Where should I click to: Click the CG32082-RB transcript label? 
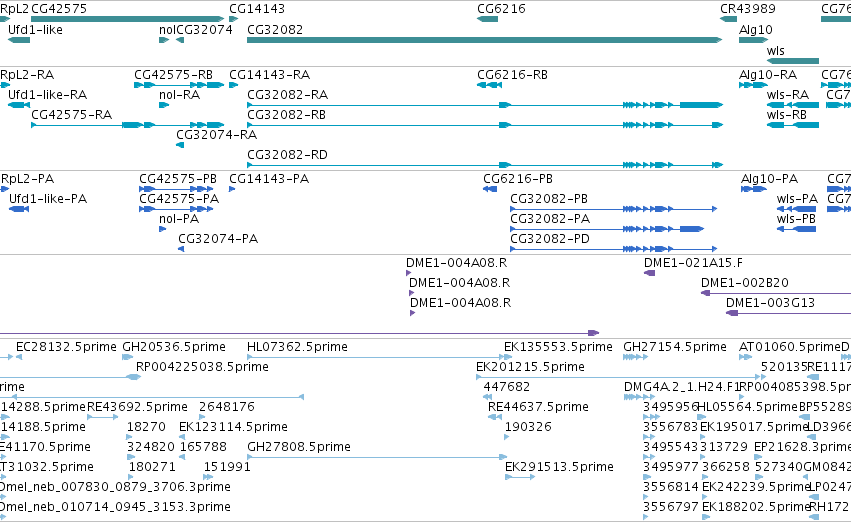(x=287, y=115)
